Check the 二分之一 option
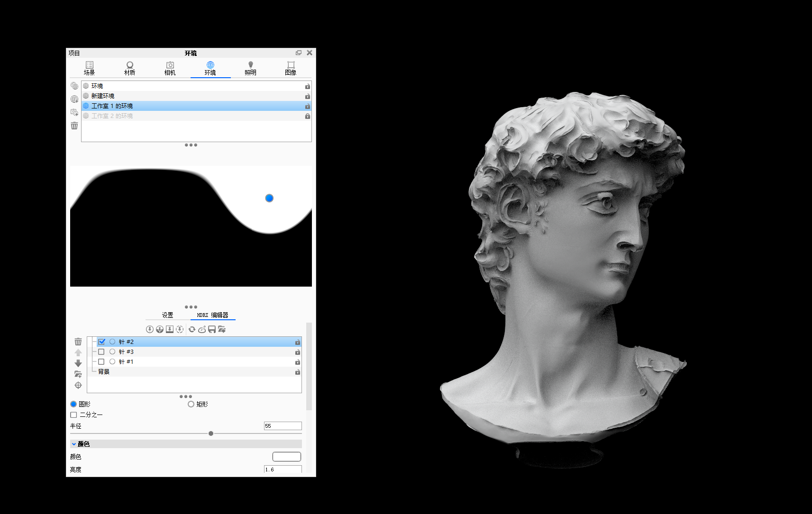Viewport: 812px width, 514px height. (73, 415)
